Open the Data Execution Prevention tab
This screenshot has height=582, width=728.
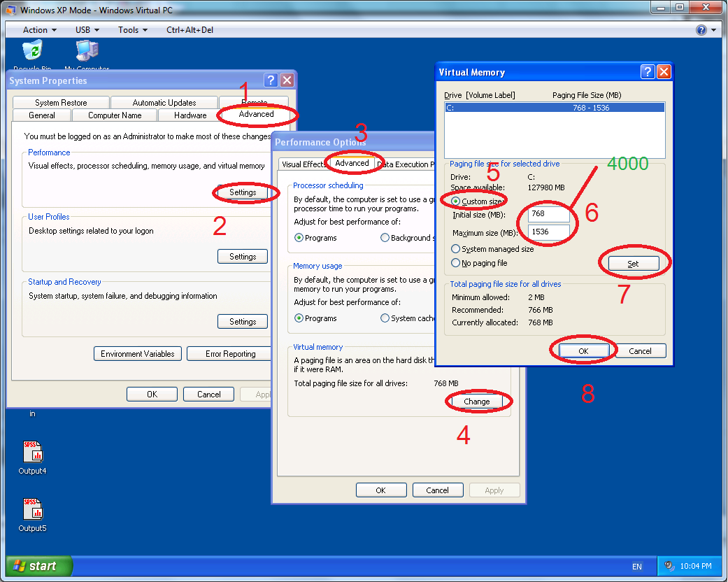coord(406,164)
